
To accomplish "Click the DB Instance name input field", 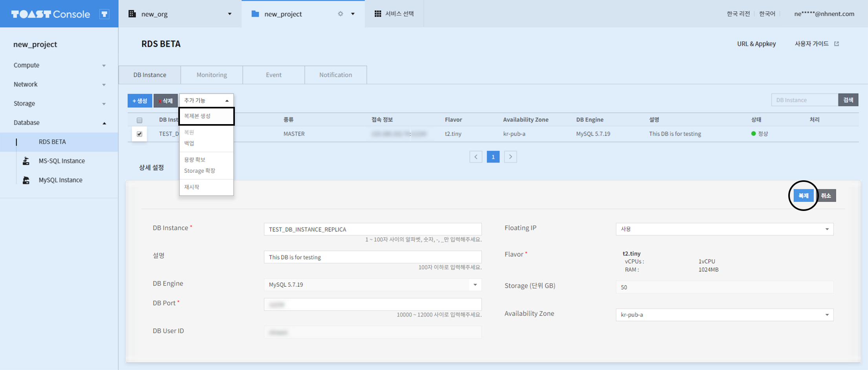I will click(x=373, y=229).
